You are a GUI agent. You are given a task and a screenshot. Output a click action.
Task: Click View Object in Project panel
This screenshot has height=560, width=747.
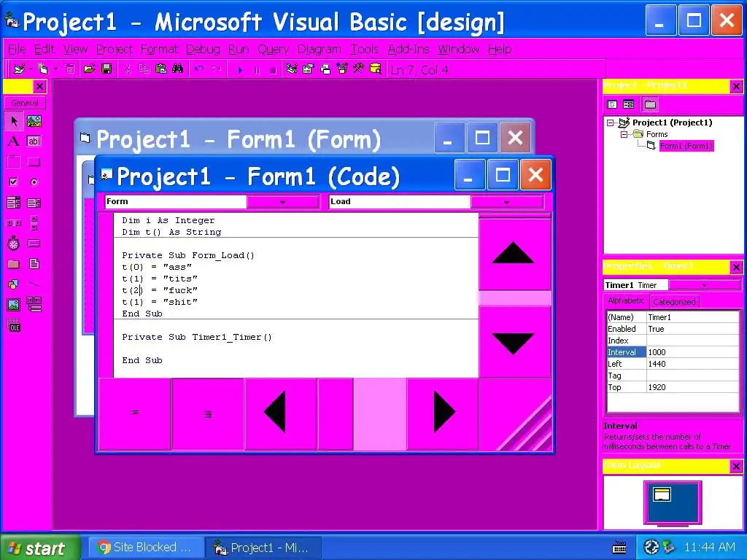tap(629, 104)
